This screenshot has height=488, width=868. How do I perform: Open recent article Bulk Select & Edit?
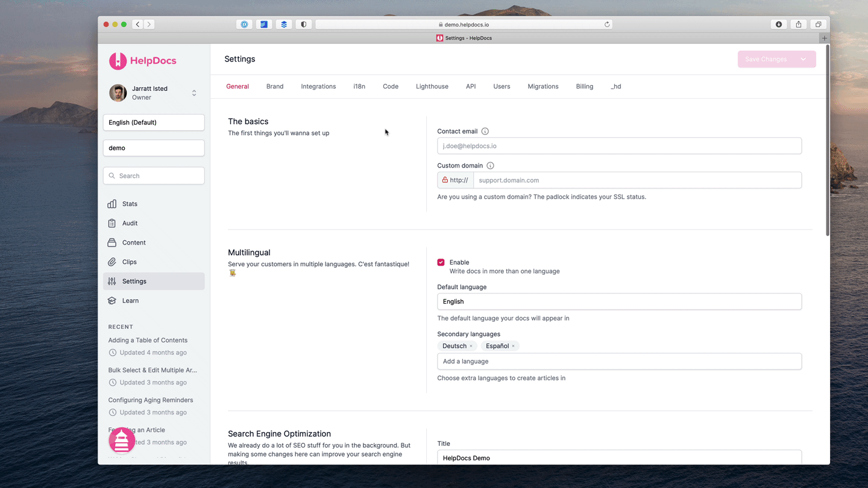tap(153, 370)
